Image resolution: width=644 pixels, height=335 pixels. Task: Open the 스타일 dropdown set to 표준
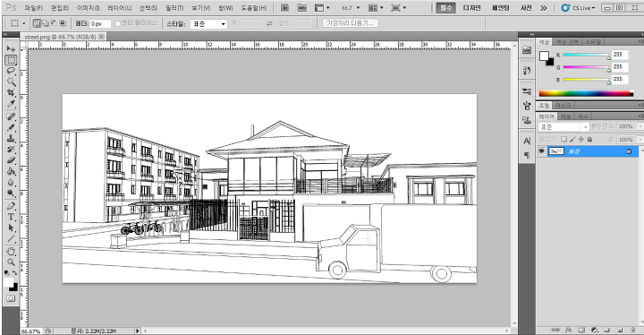tap(208, 24)
